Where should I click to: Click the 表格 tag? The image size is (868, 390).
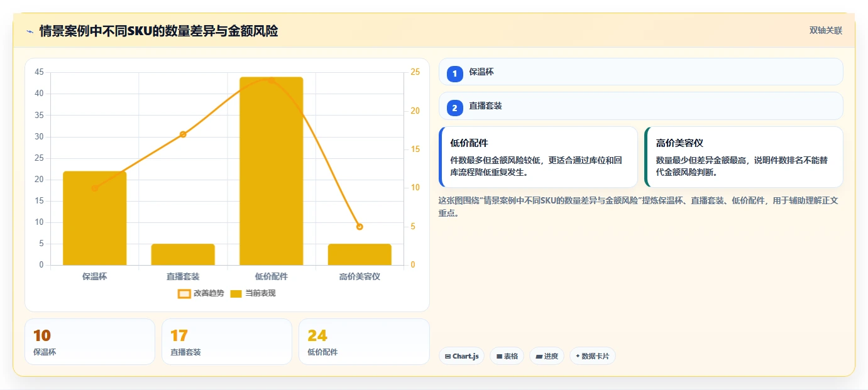click(507, 356)
